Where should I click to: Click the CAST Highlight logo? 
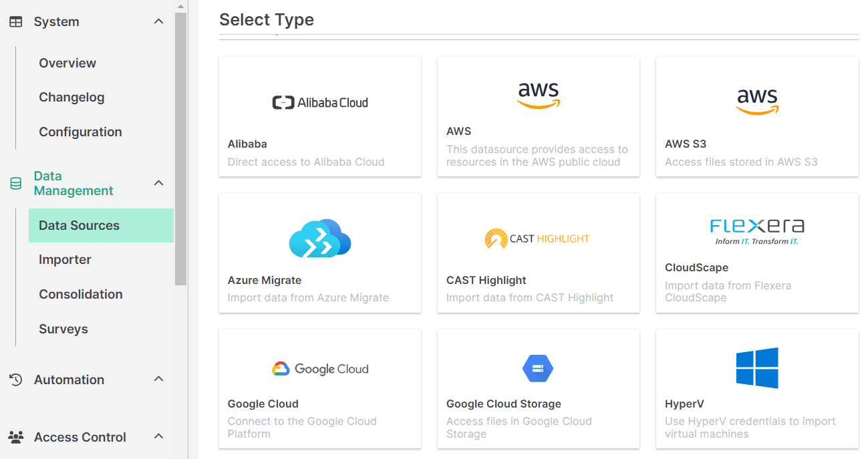[538, 239]
